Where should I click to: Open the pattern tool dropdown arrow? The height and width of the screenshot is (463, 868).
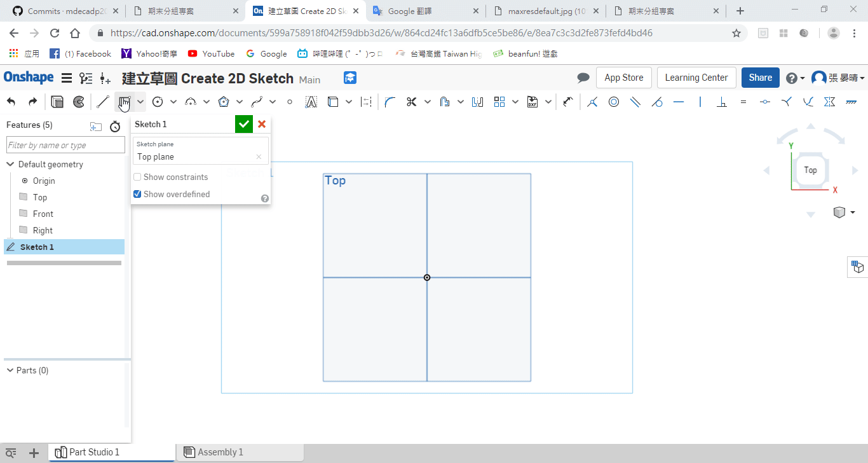click(515, 102)
